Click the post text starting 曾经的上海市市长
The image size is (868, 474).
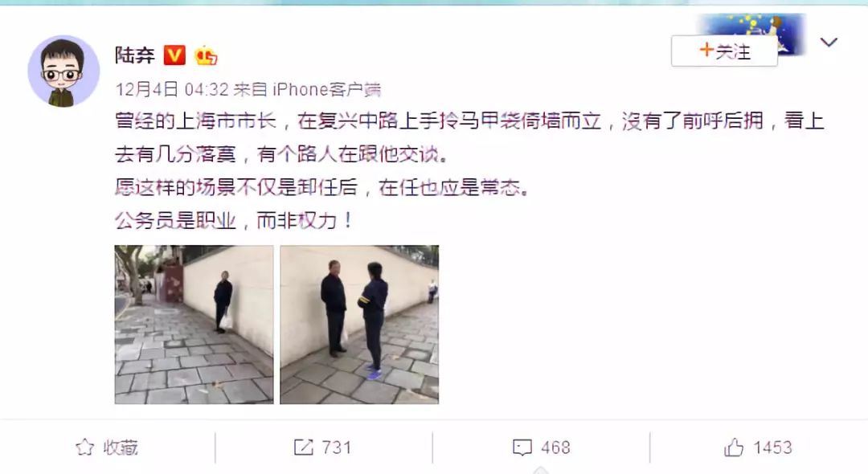click(469, 170)
